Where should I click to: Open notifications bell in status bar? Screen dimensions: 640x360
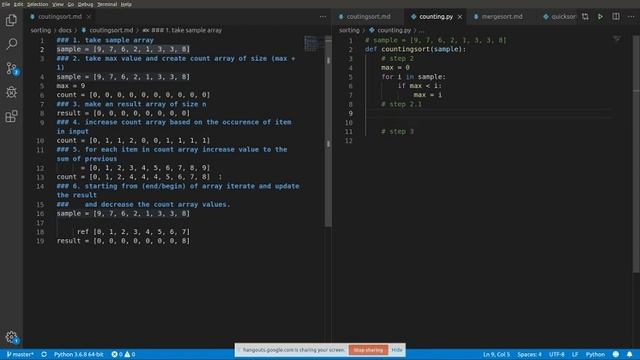[630, 354]
